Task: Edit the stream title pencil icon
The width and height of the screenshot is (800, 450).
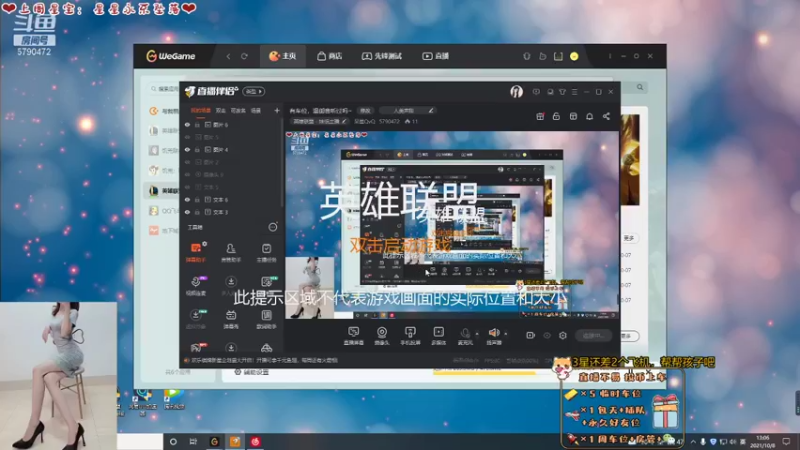Action: point(431,110)
